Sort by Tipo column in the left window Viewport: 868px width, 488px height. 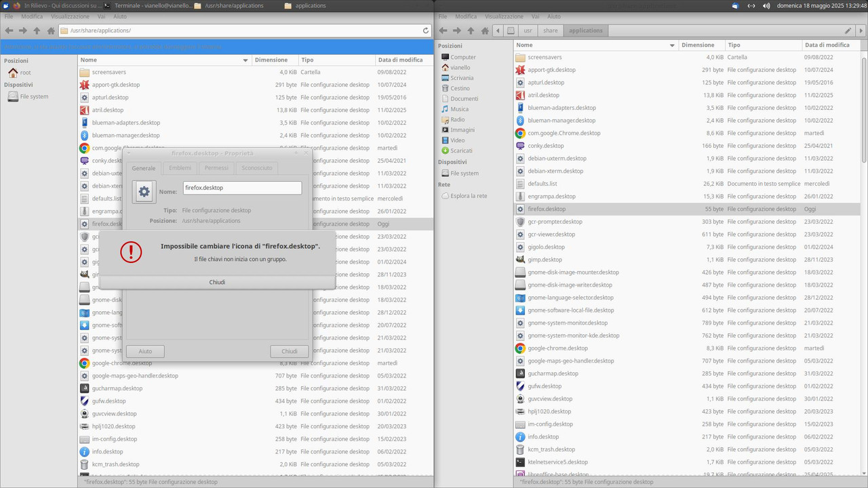click(337, 60)
